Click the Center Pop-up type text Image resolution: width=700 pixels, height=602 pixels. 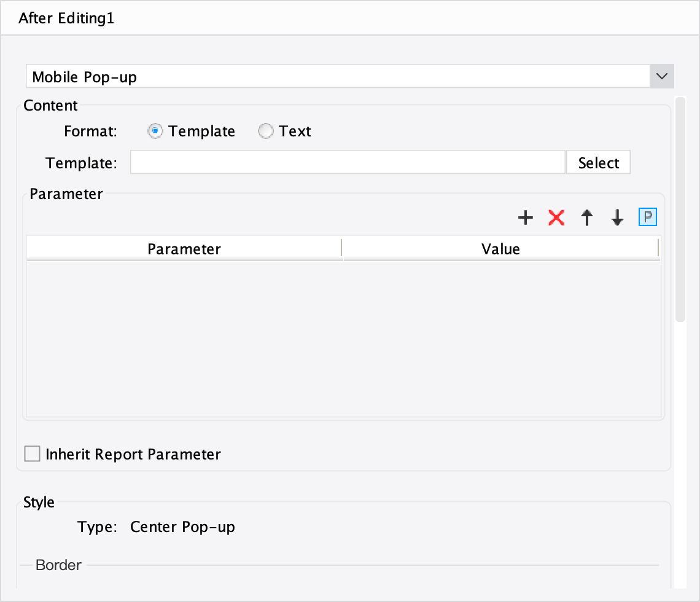tap(182, 527)
